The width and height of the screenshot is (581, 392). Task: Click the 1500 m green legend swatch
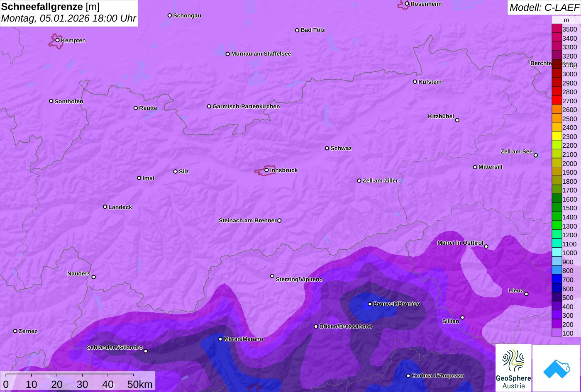tap(557, 208)
